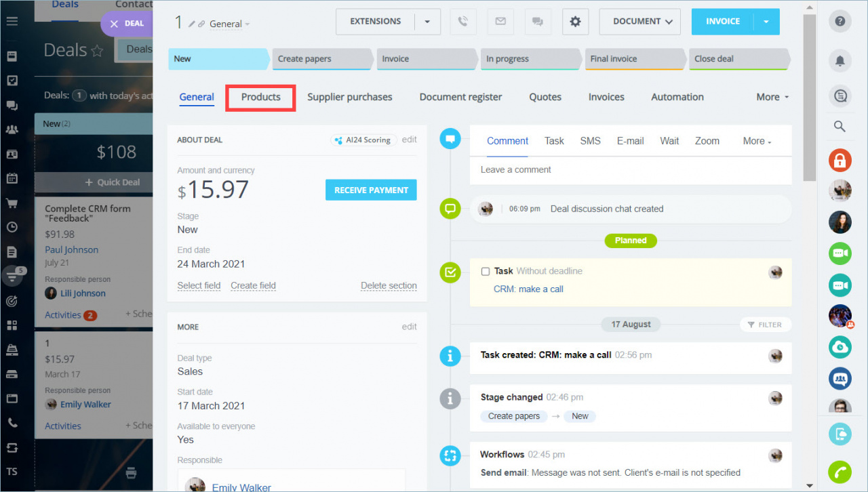Open the question mark help icon

(x=840, y=21)
